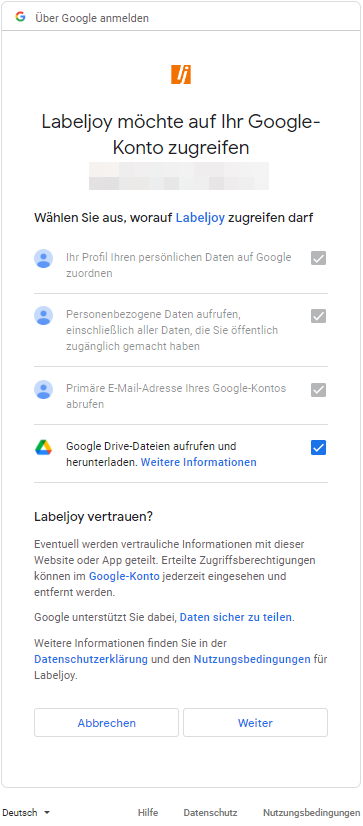This screenshot has height=826, width=363.
Task: Open the Labeljoy link in heading
Action: (200, 218)
